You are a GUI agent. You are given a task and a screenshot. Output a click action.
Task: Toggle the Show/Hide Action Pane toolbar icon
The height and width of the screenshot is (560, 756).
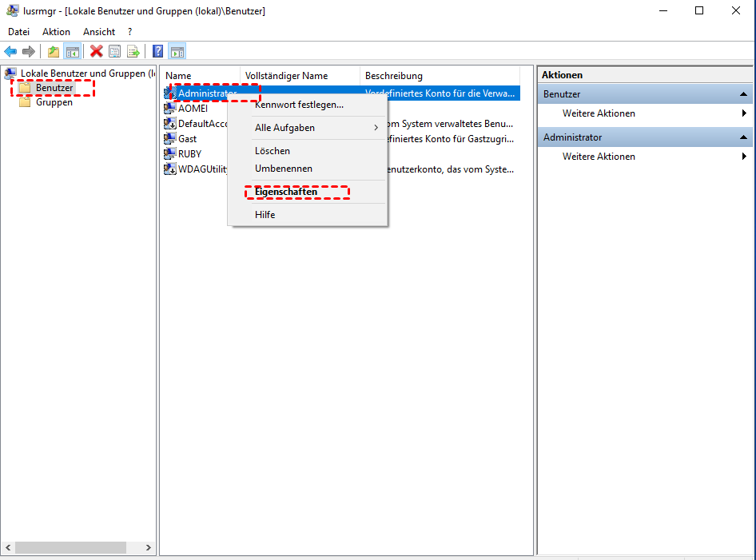point(177,51)
